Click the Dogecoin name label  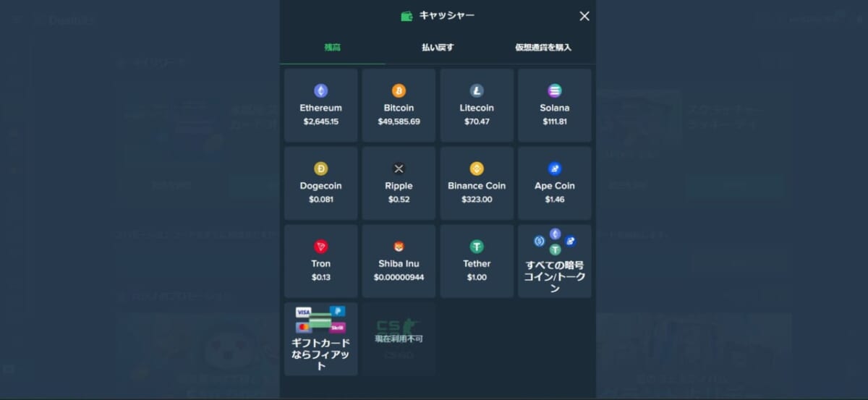320,186
